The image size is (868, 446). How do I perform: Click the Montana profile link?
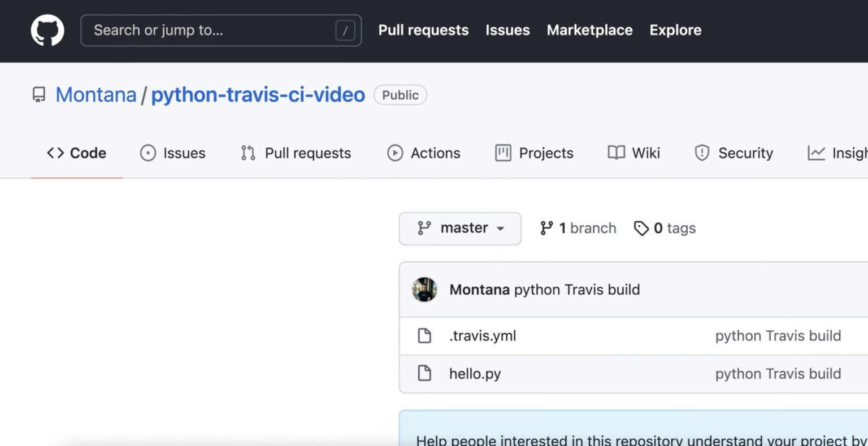pos(96,95)
